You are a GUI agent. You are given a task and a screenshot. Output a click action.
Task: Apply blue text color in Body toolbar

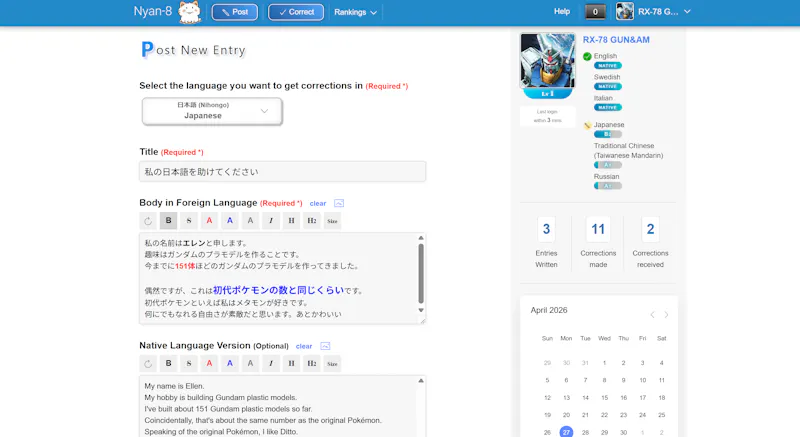pyautogui.click(x=230, y=221)
